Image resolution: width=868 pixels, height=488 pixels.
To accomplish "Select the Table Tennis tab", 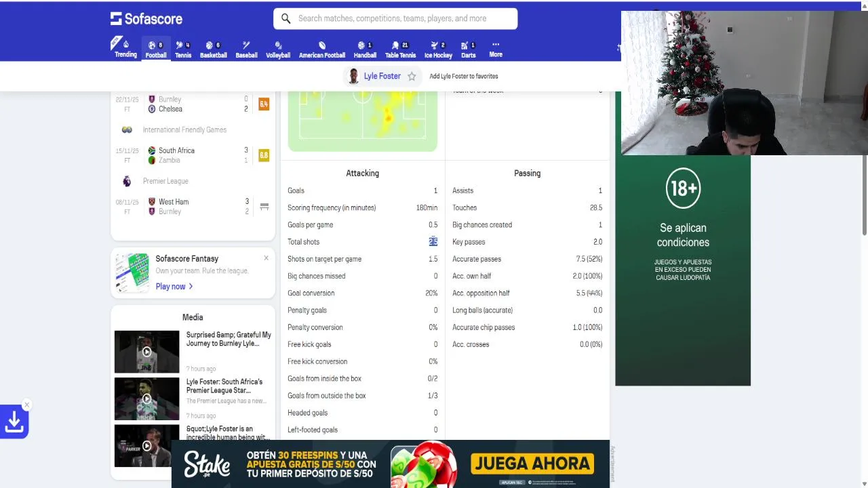I will (x=400, y=49).
